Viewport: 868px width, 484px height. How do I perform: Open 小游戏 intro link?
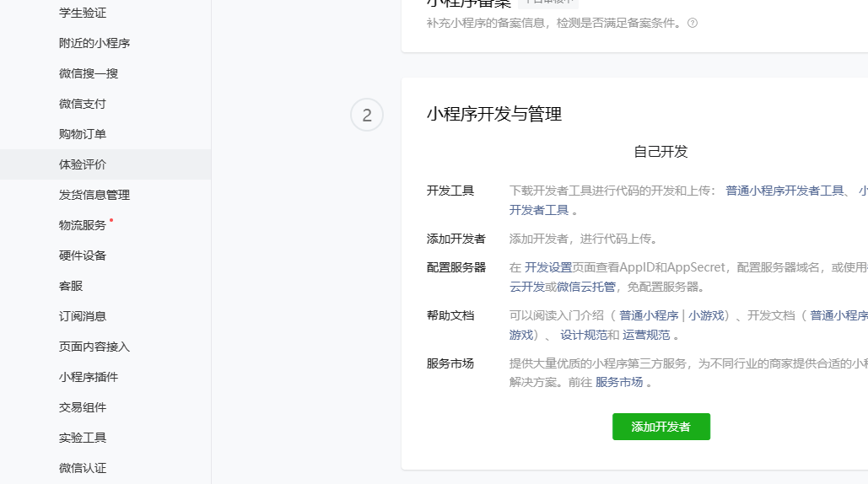point(706,316)
